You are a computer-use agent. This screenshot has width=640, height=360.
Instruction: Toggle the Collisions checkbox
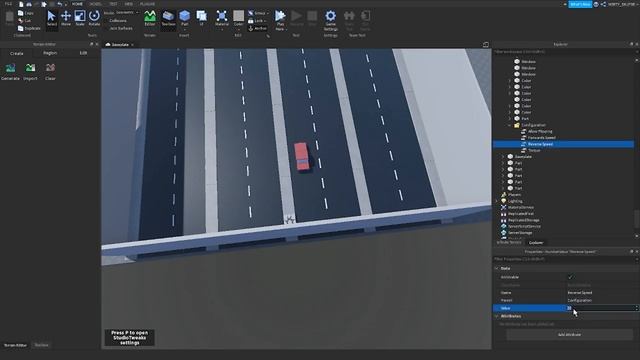118,20
